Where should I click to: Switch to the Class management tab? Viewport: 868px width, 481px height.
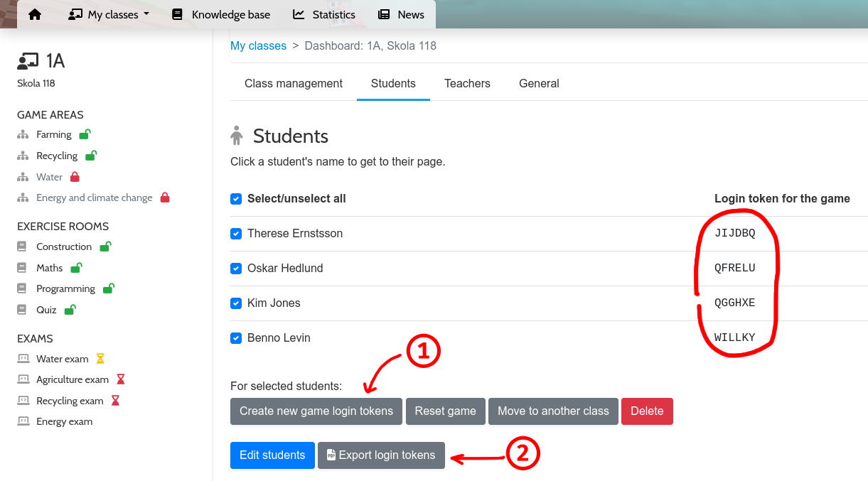(x=294, y=83)
